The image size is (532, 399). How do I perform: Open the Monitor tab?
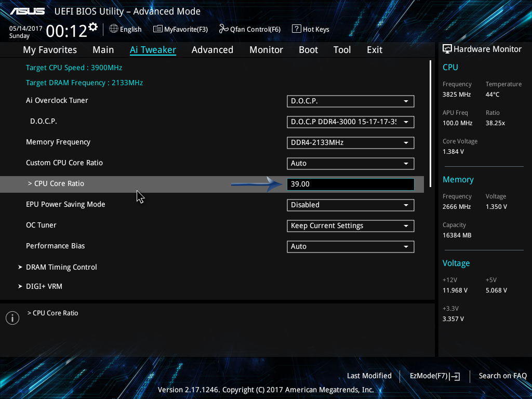pos(267,50)
